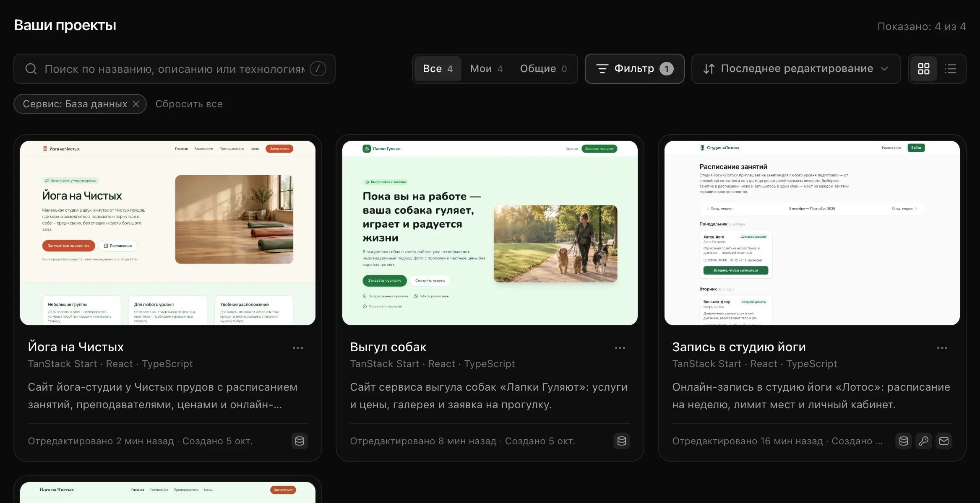This screenshot has height=503, width=980.
Task: Click the sort arrows icon
Action: coord(709,69)
